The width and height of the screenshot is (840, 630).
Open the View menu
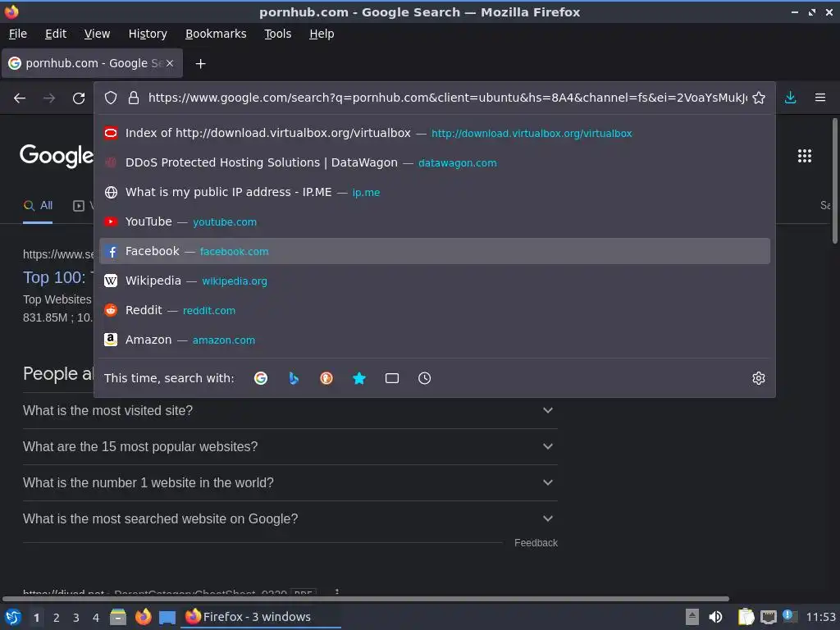click(97, 34)
